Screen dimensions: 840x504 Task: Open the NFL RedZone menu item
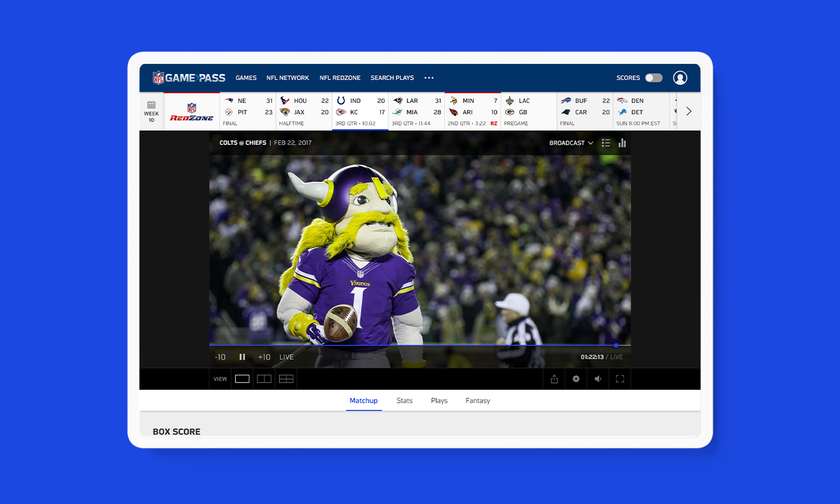(340, 78)
